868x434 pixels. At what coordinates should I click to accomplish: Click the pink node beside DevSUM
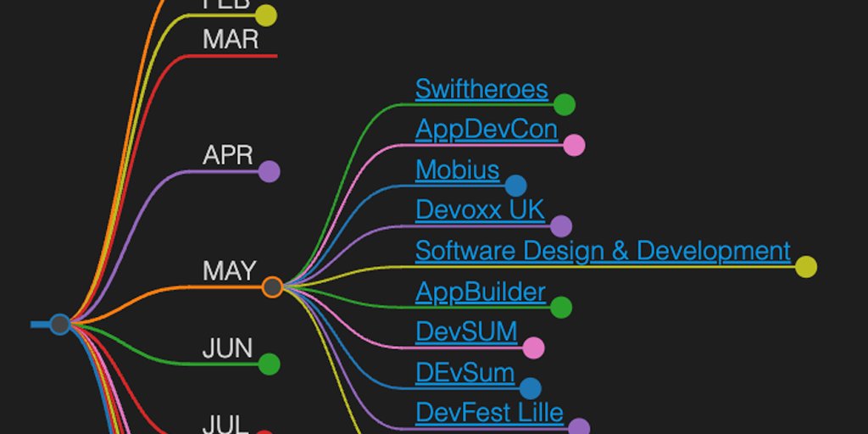(534, 348)
